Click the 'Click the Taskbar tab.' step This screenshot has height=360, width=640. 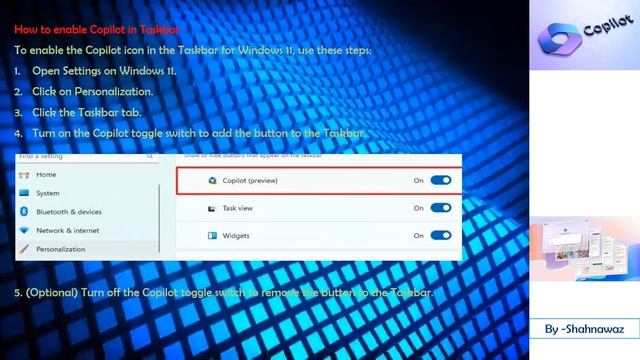(x=87, y=113)
